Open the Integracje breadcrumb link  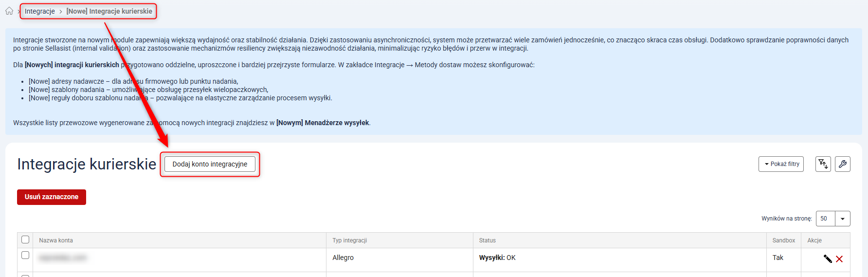tap(40, 11)
